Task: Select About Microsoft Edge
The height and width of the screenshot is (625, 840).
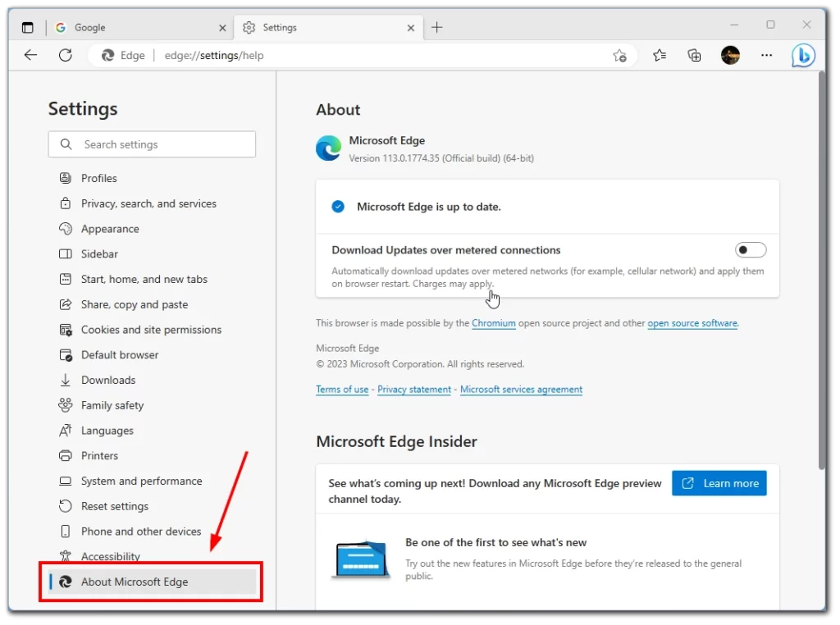Action: (152, 582)
